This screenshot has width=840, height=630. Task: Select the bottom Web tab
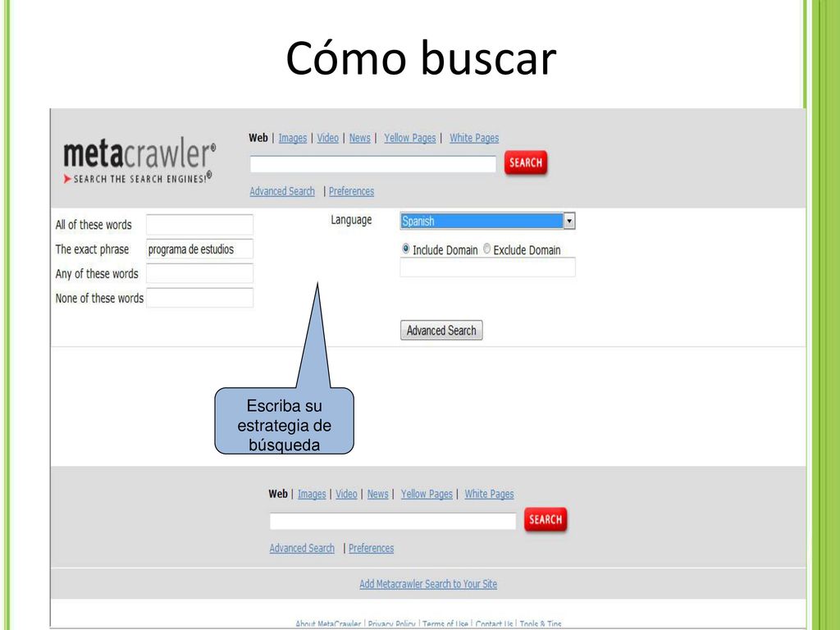pos(278,494)
